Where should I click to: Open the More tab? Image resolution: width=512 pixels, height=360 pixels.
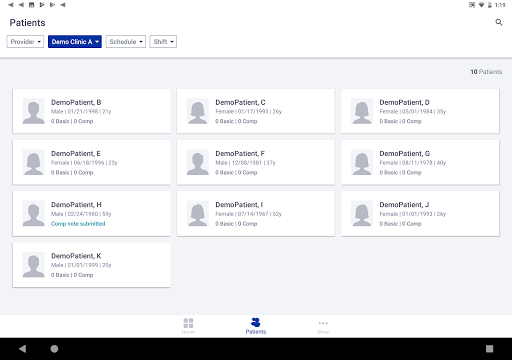tap(323, 327)
